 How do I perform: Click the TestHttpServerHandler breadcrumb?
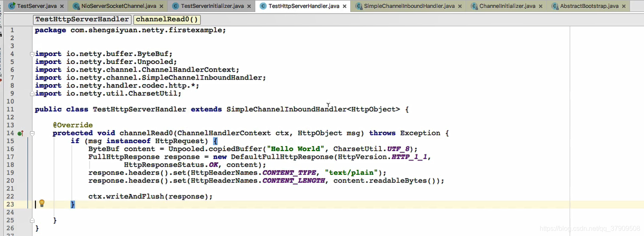pos(82,19)
